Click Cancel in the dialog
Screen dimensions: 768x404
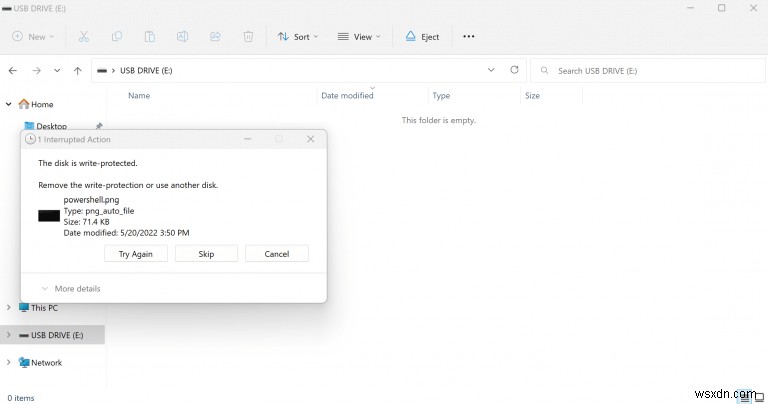tap(277, 254)
